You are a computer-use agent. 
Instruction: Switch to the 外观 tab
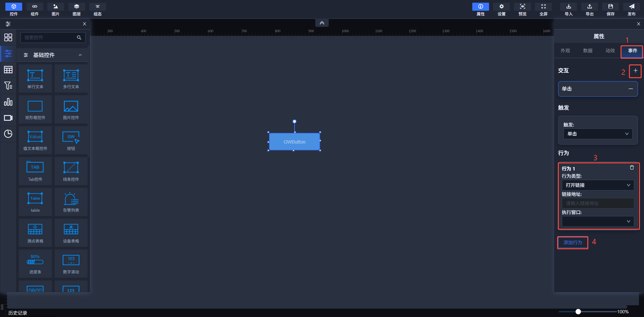click(x=565, y=51)
